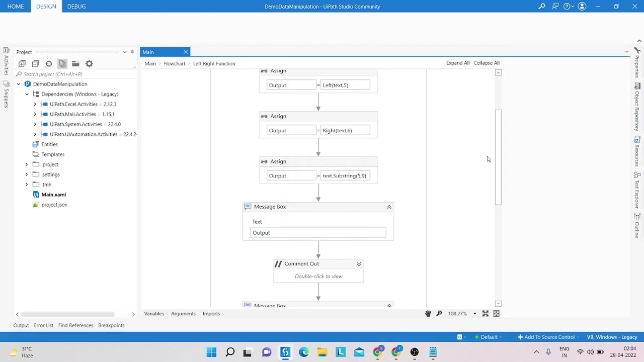The image size is (644, 362).
Task: Open the HOME ribbon tab
Action: 16,7
